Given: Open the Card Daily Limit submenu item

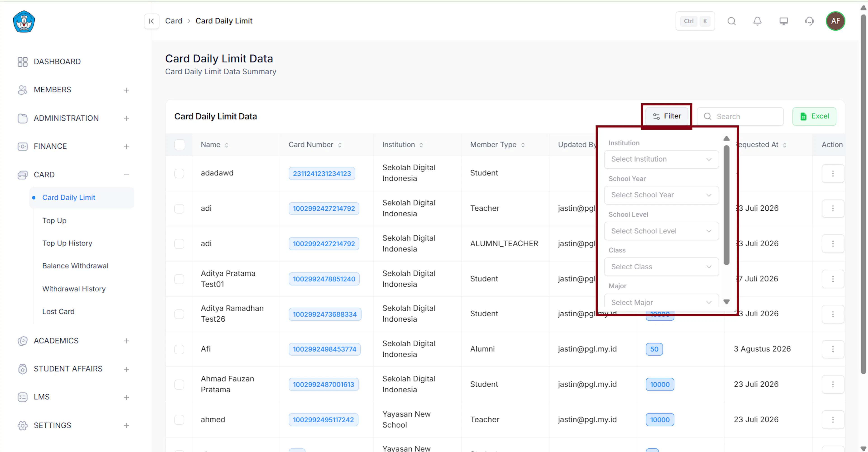Looking at the screenshot, I should 82,198.
